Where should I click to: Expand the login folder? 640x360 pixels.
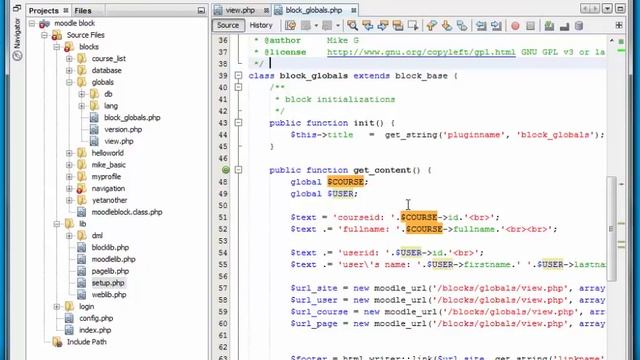pos(57,307)
